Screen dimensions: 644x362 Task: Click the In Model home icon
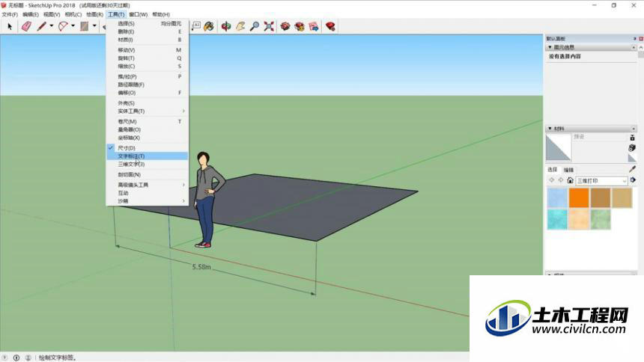click(x=570, y=180)
